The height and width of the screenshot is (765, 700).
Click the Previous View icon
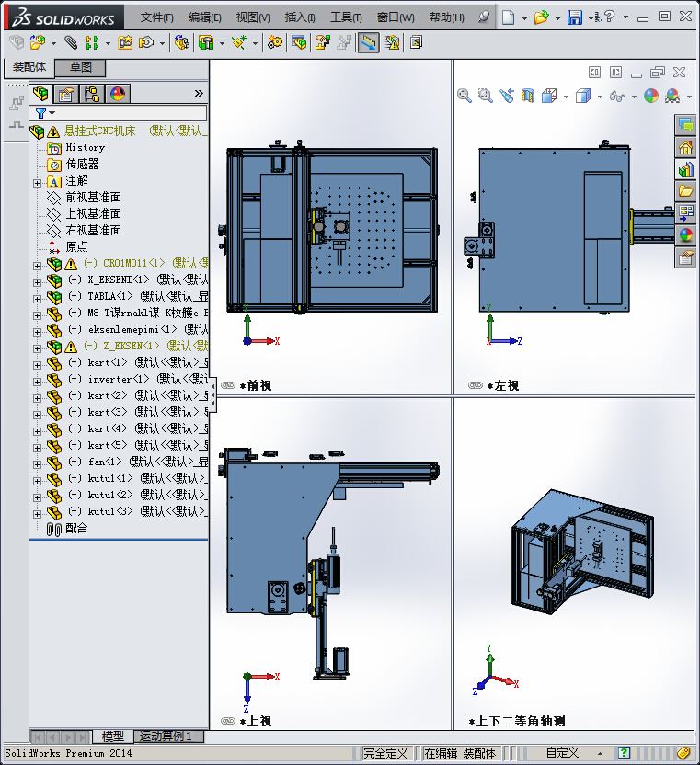coord(507,96)
